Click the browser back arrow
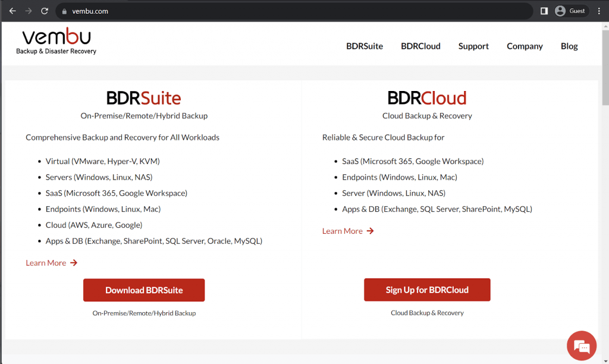The width and height of the screenshot is (609, 364). point(12,11)
